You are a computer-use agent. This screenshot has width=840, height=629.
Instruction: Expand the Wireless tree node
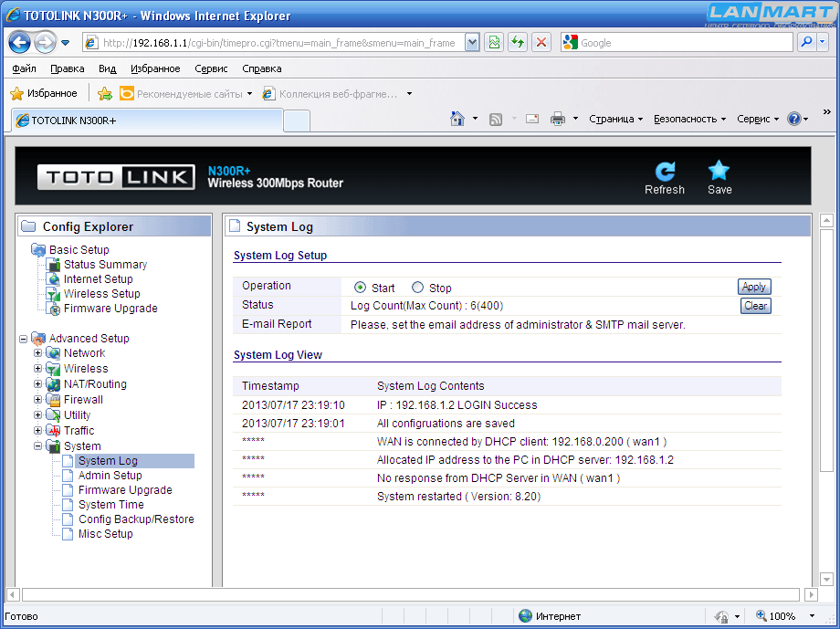pos(37,369)
